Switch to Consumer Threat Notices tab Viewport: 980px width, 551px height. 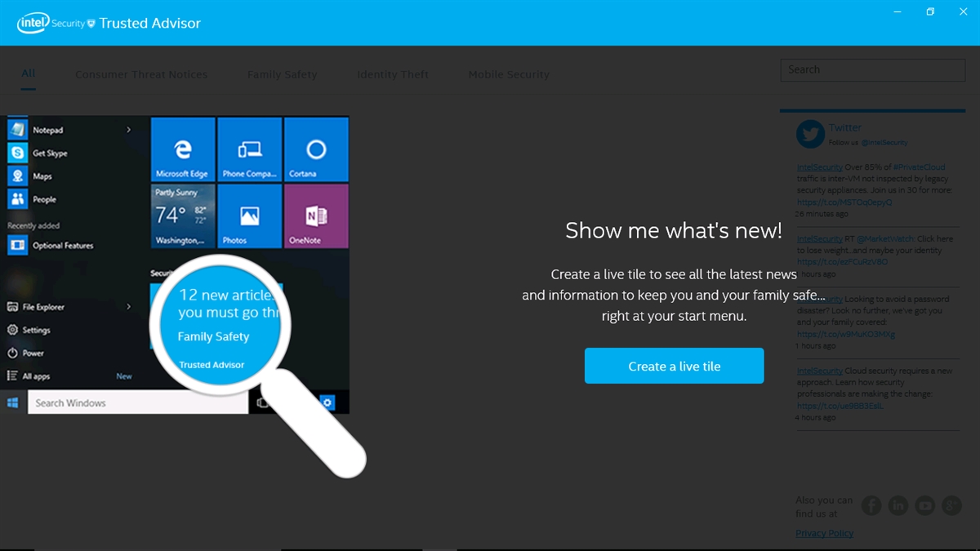click(141, 74)
